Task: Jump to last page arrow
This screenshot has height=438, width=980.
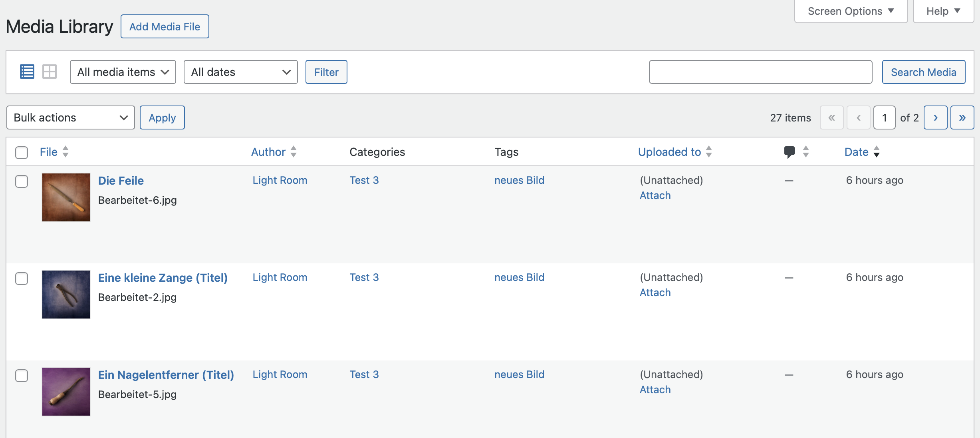Action: pos(962,117)
